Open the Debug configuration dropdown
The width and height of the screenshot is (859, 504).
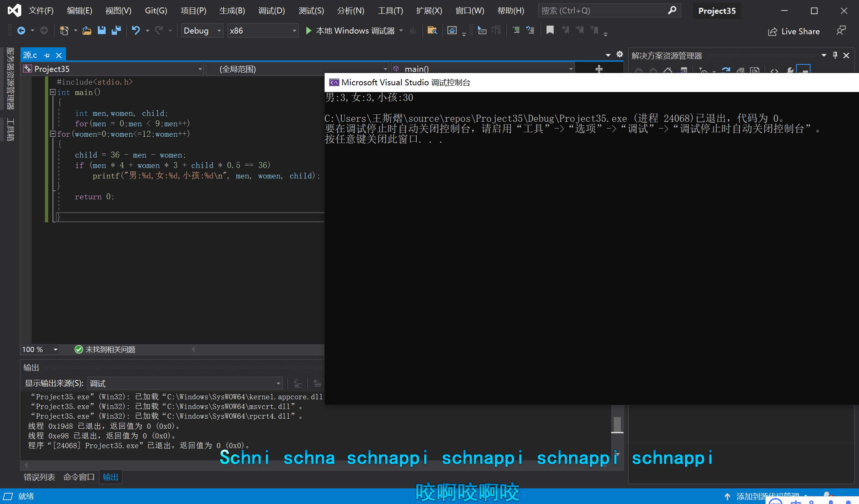click(219, 31)
